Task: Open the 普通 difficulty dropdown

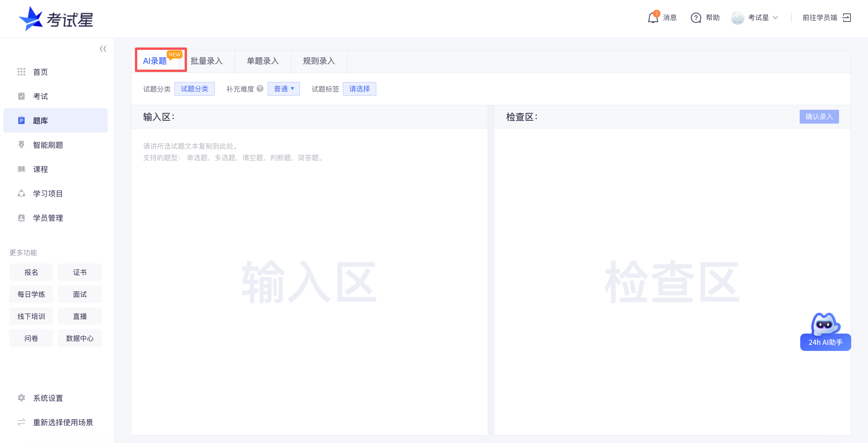Action: click(x=283, y=89)
